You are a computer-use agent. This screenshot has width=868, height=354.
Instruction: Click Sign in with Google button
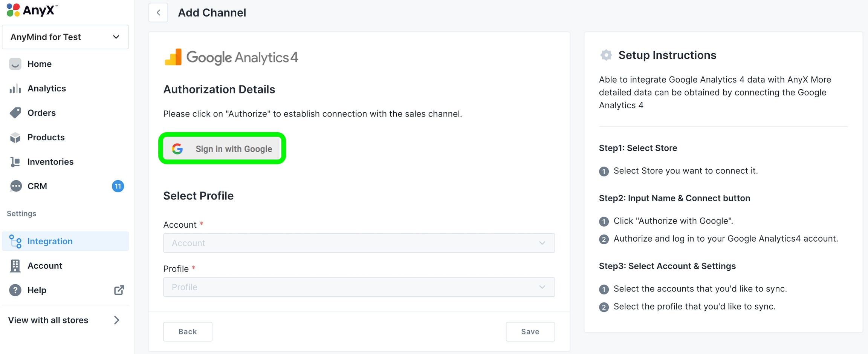(x=222, y=149)
